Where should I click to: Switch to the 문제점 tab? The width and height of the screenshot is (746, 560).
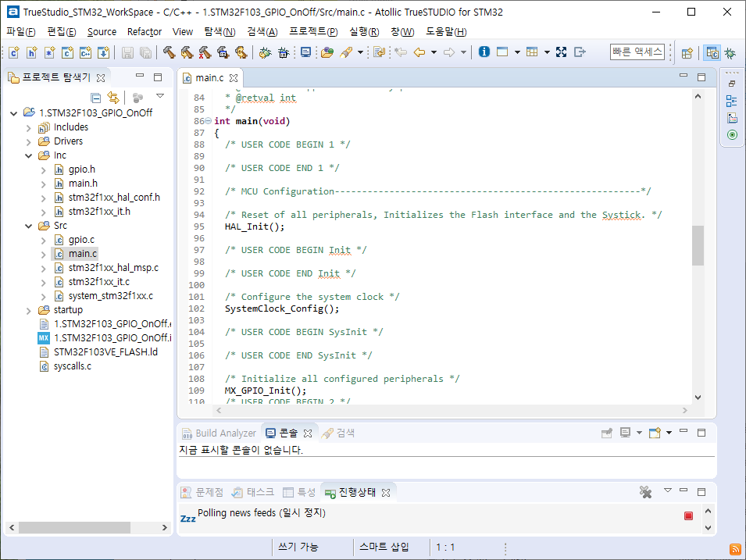point(202,492)
